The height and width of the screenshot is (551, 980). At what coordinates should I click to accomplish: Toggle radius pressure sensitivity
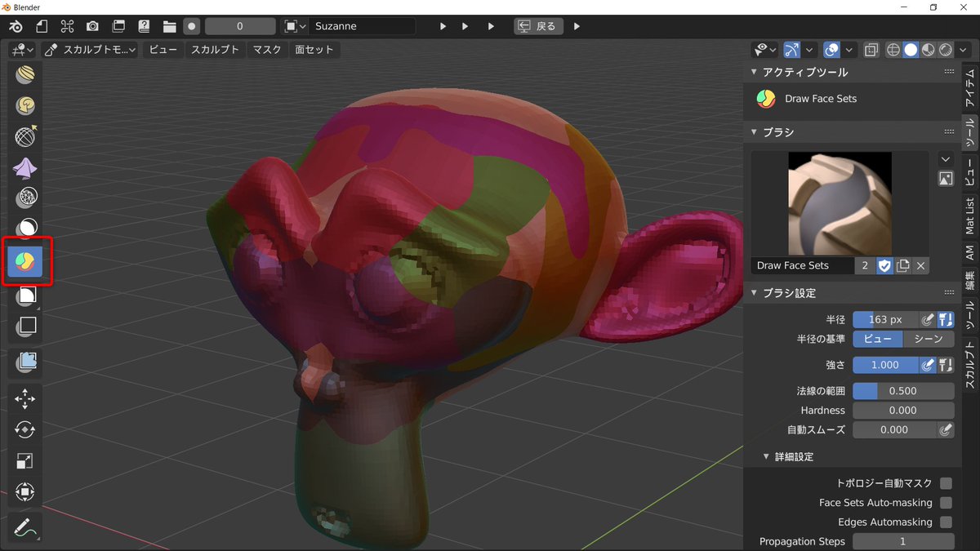928,319
